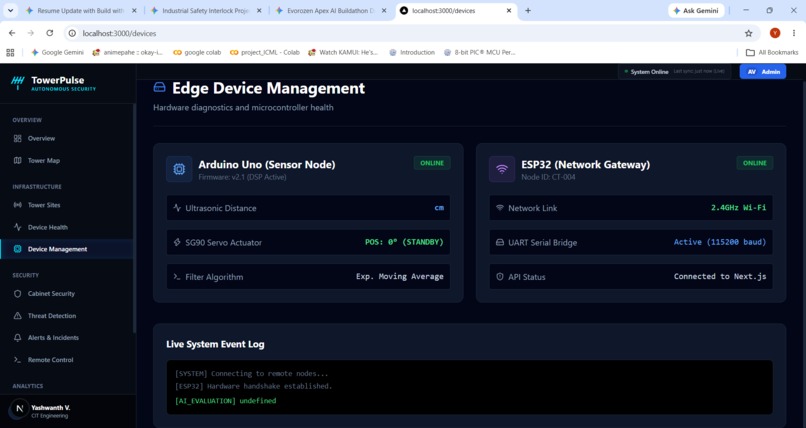The width and height of the screenshot is (806, 428).
Task: Open All Bookmarks folder
Action: point(772,52)
